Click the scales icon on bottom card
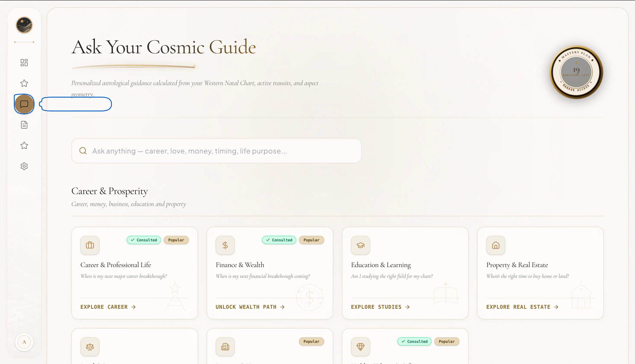The image size is (635, 364). 90,347
